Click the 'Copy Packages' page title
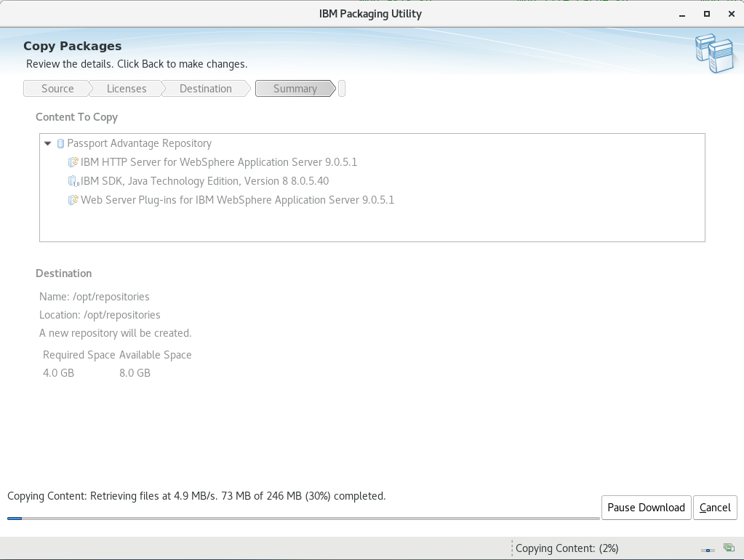The width and height of the screenshot is (744, 560). 73,46
